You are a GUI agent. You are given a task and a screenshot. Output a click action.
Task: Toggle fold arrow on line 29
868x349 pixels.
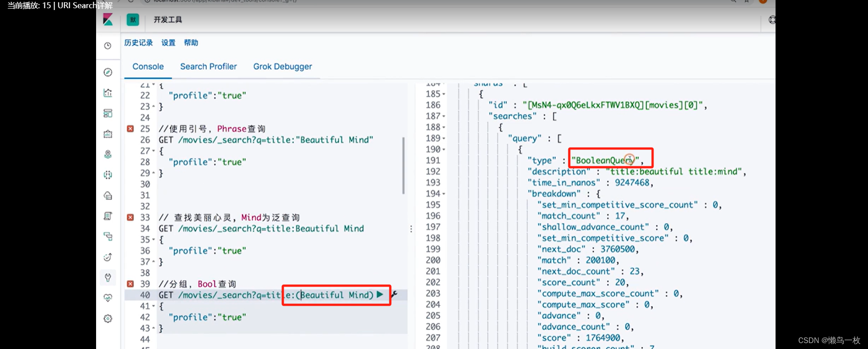pyautogui.click(x=153, y=174)
